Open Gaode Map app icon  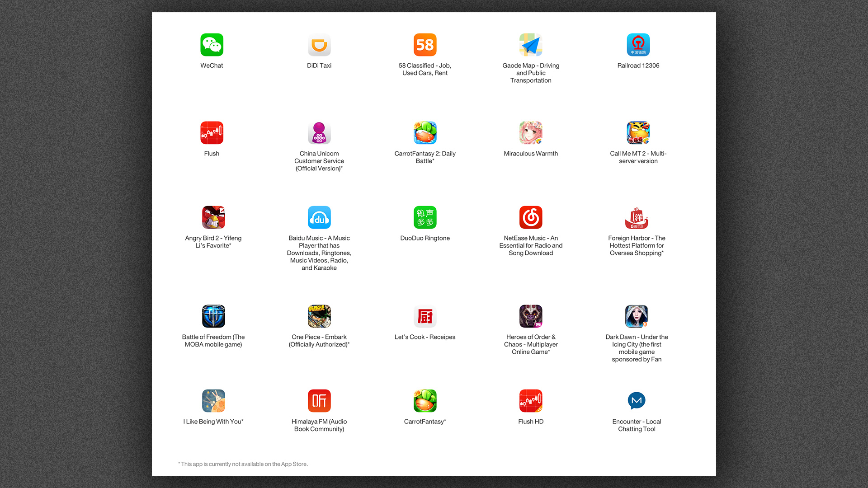(531, 45)
